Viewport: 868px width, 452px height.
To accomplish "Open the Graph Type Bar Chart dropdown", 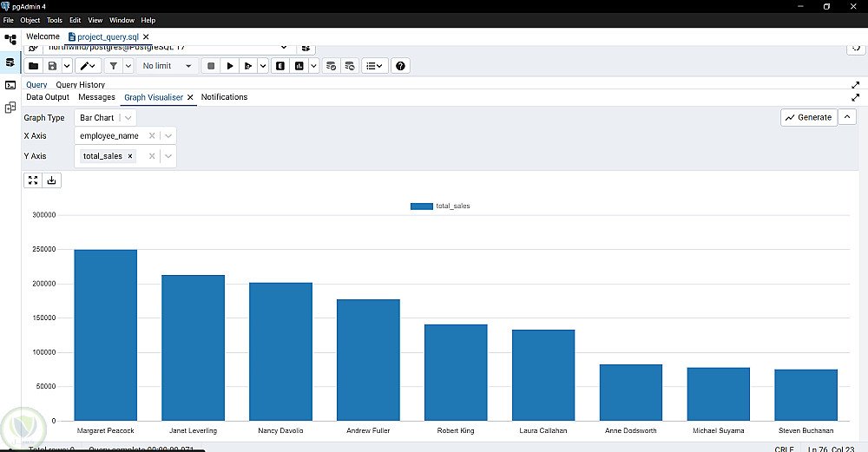I will point(105,118).
